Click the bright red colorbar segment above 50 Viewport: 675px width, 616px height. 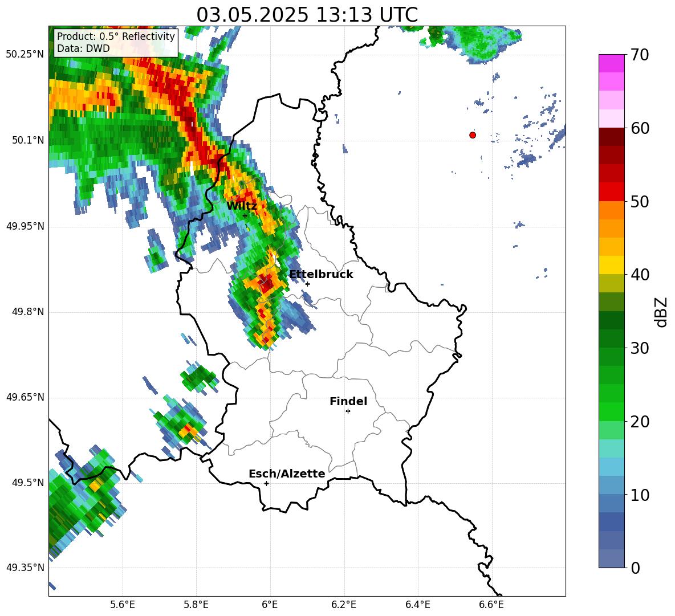pyautogui.click(x=611, y=192)
